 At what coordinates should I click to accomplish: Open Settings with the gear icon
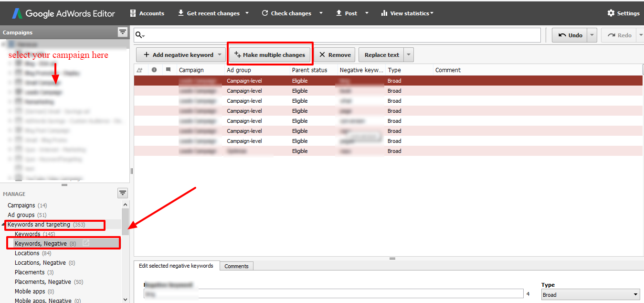623,13
